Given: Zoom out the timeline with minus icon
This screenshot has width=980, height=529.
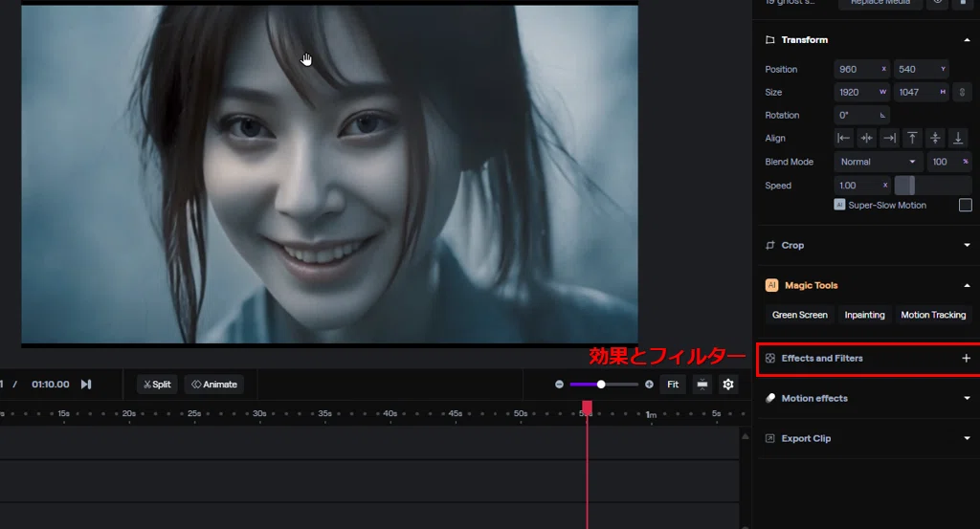Looking at the screenshot, I should (x=559, y=385).
